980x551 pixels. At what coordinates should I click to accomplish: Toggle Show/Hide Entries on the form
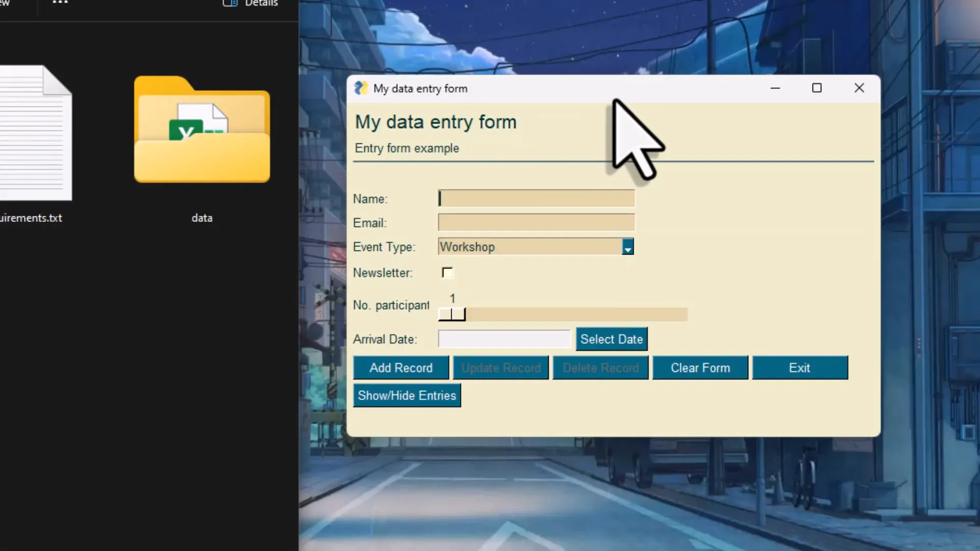407,395
